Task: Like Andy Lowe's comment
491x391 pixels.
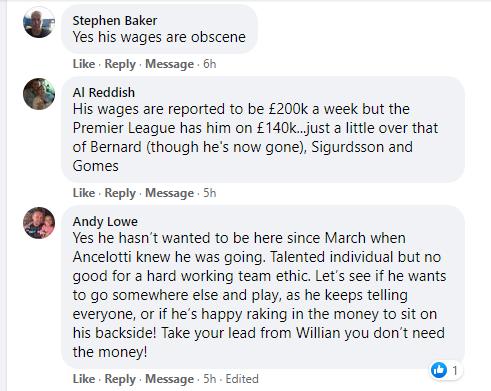Action: click(x=84, y=379)
